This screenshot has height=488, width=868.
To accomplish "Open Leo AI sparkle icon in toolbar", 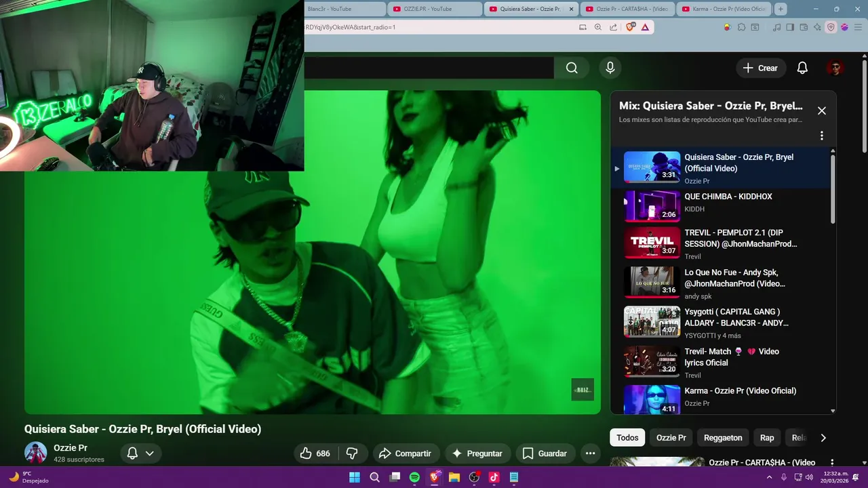I will point(817,27).
